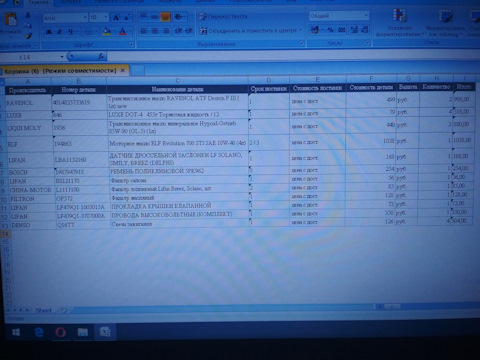Apply the fill color bucket icon
This screenshot has height=360, width=480.
(107, 32)
